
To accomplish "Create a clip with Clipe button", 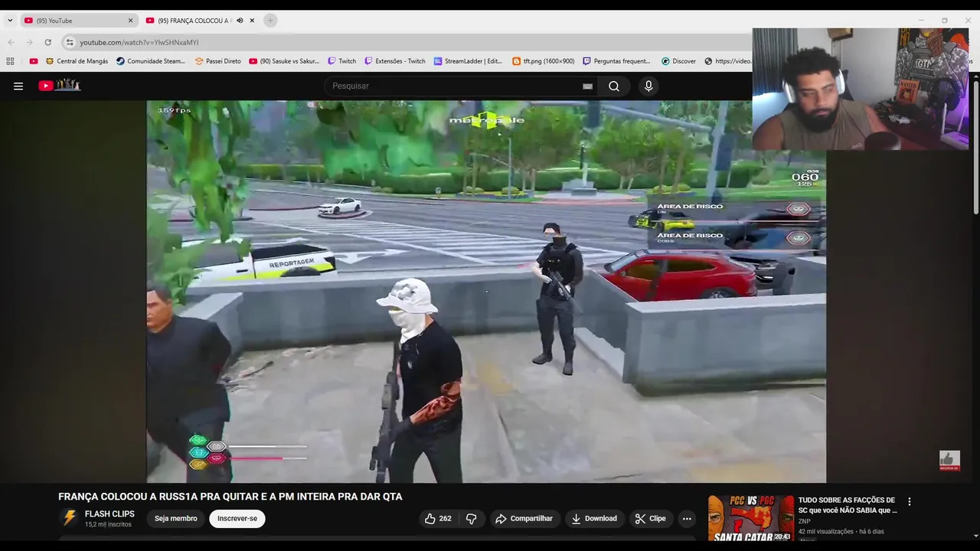I will [650, 518].
